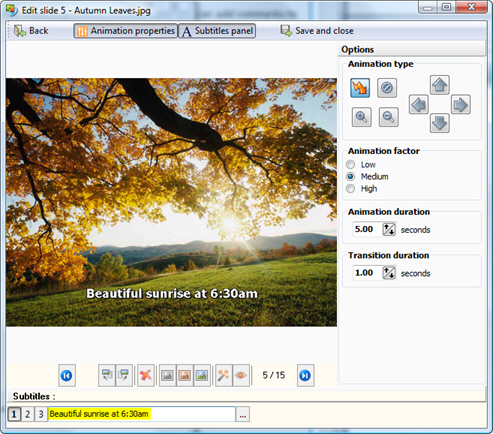
Task: Select the zoom in animation icon
Action: tap(361, 117)
